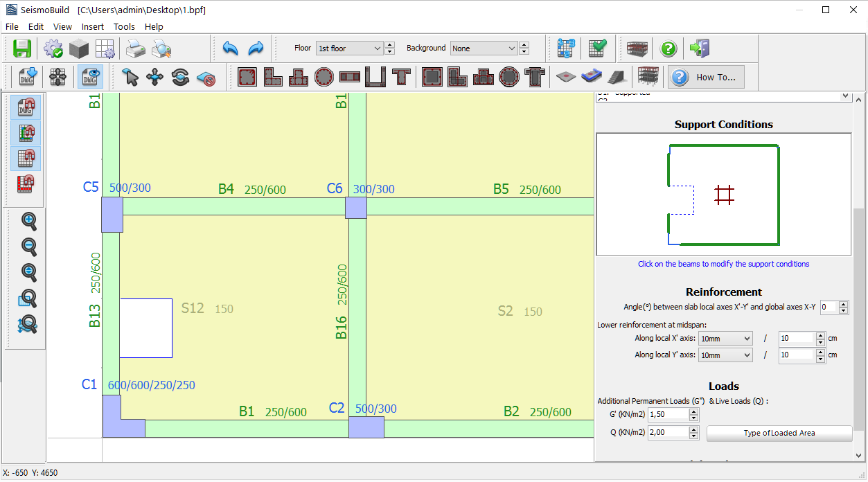
Task: Toggle snap to DWG magnet button
Action: pos(26,107)
